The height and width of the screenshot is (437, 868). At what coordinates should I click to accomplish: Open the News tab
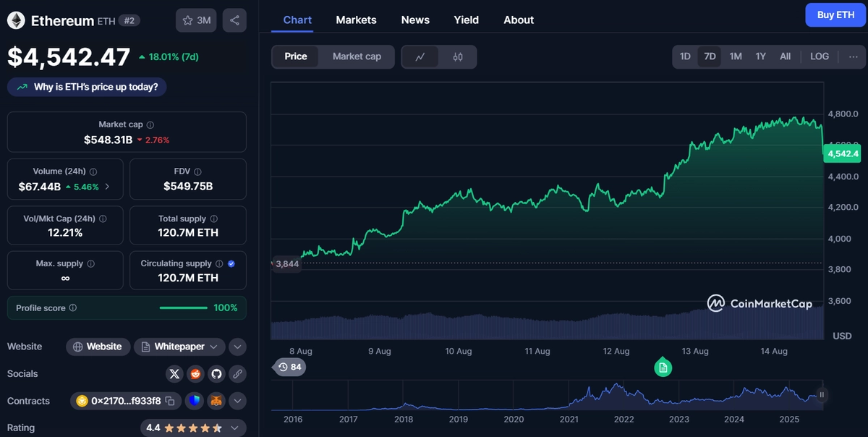[415, 20]
